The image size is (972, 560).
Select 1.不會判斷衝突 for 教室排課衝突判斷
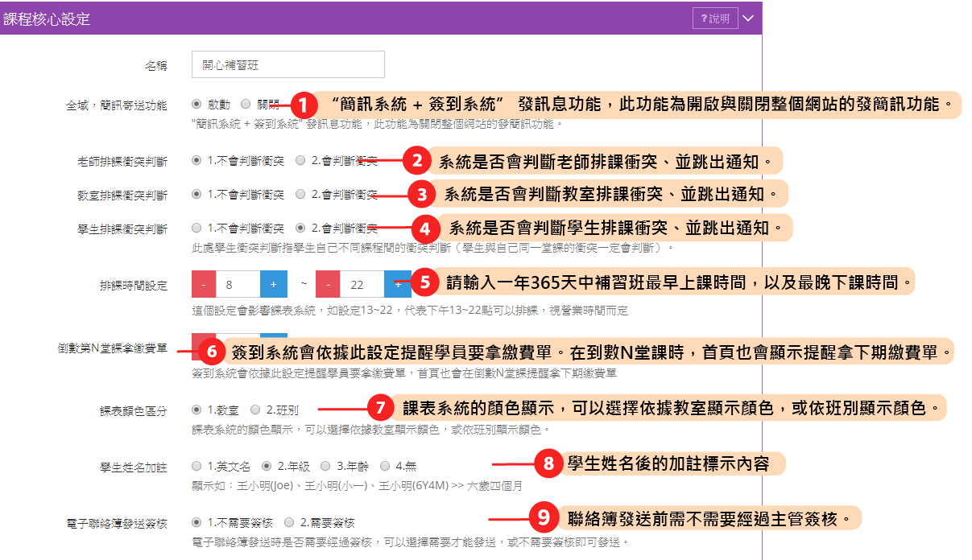tap(197, 194)
